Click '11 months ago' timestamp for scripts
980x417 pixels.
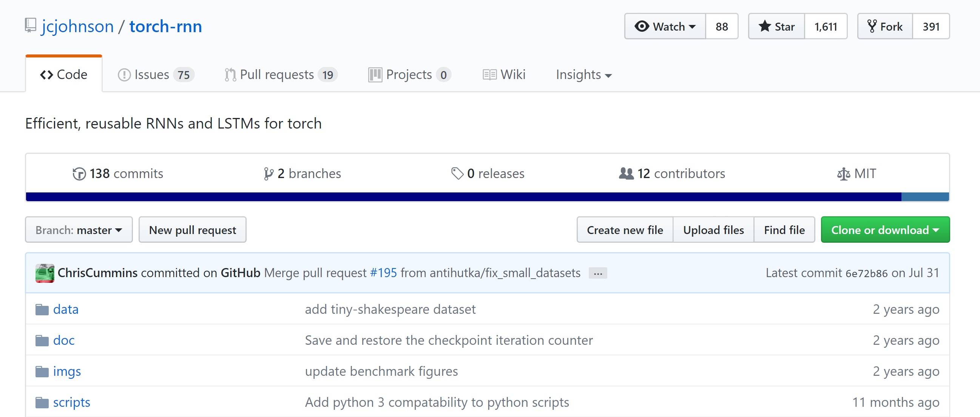point(895,403)
